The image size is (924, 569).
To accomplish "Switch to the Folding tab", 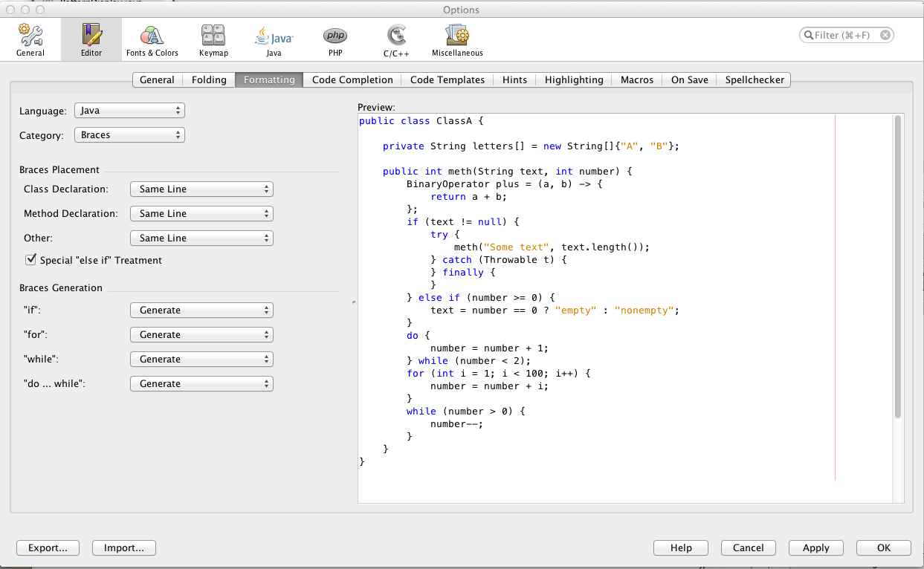I will click(209, 79).
